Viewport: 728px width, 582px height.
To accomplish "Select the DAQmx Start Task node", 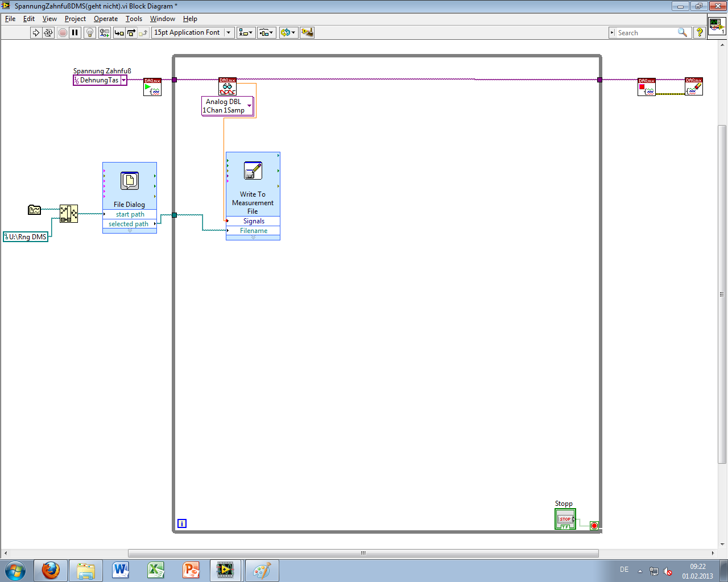I will pyautogui.click(x=152, y=86).
